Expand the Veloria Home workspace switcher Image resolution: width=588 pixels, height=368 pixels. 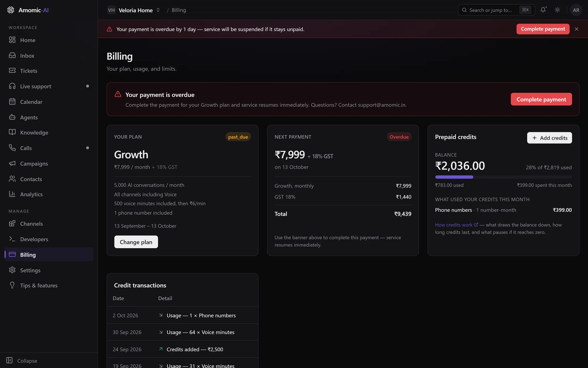(134, 10)
